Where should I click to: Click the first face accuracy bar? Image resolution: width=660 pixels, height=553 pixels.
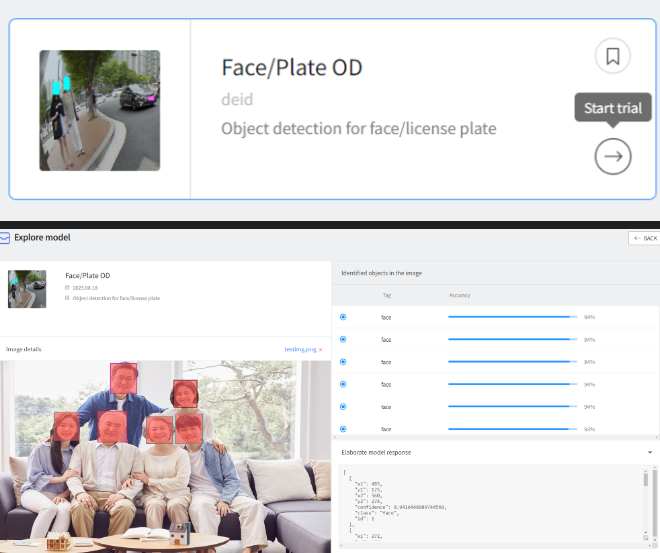click(x=512, y=317)
